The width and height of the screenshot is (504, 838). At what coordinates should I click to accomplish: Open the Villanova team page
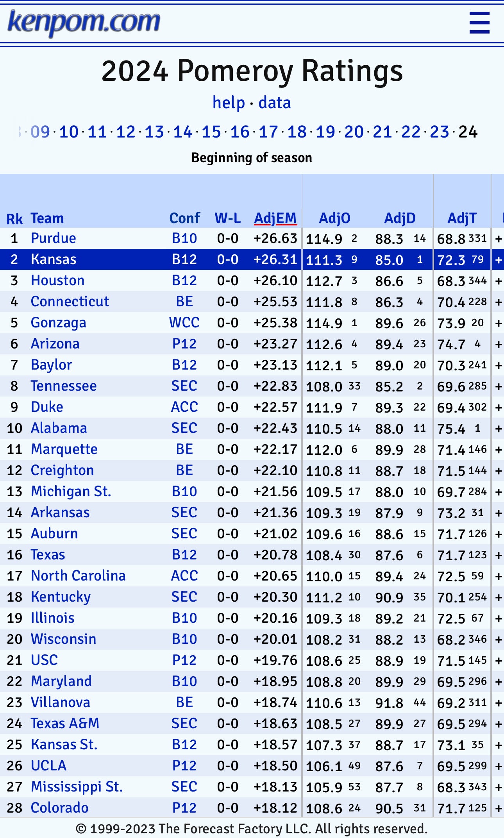point(61,702)
